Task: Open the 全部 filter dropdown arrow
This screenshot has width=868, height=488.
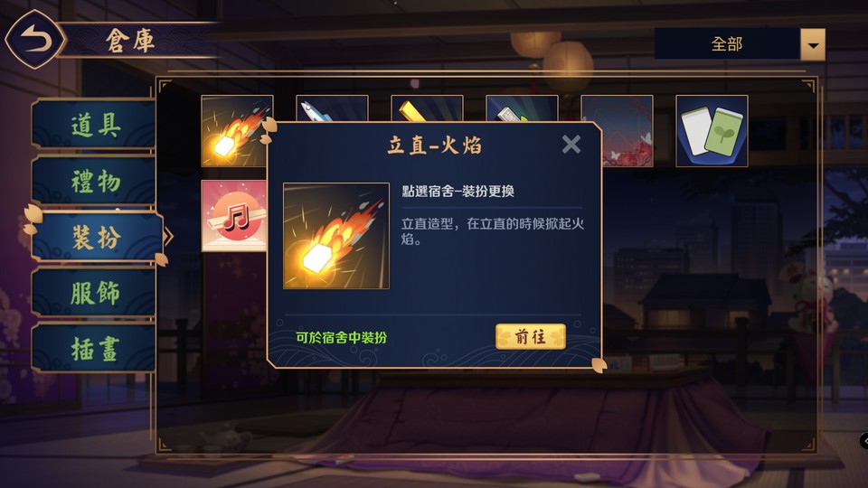Action: click(813, 44)
